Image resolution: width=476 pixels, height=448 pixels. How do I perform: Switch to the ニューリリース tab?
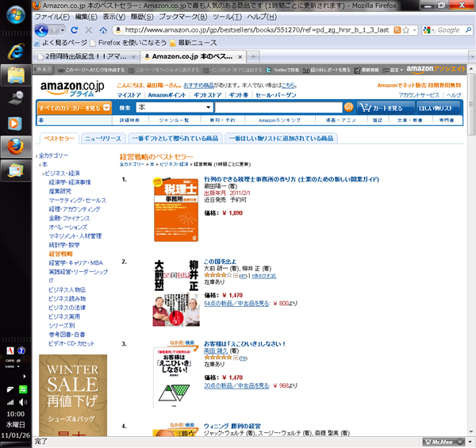coord(103,138)
